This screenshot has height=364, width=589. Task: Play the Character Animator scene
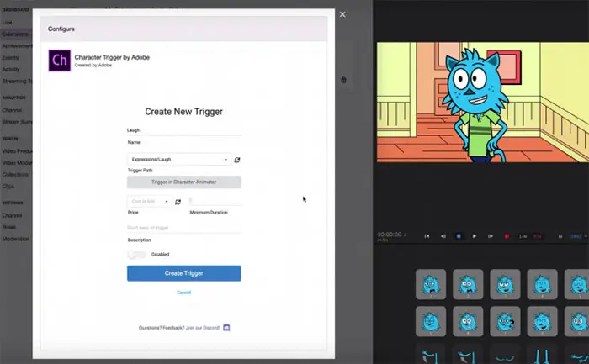[475, 236]
